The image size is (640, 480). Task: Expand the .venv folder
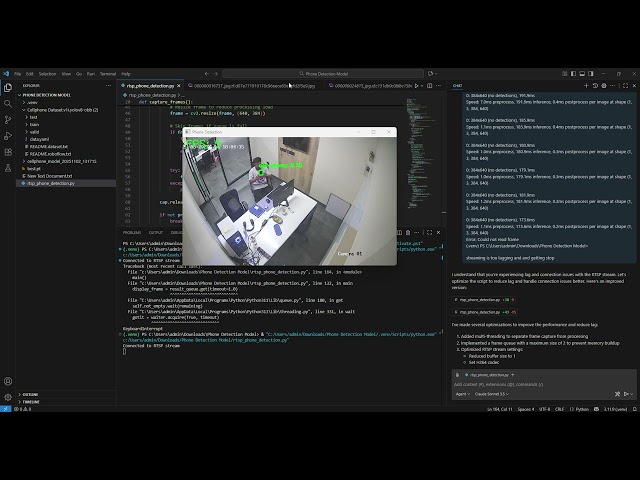[31, 102]
